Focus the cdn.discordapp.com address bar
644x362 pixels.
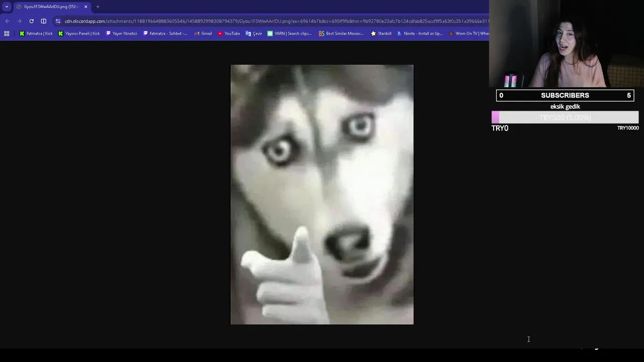coord(276,21)
